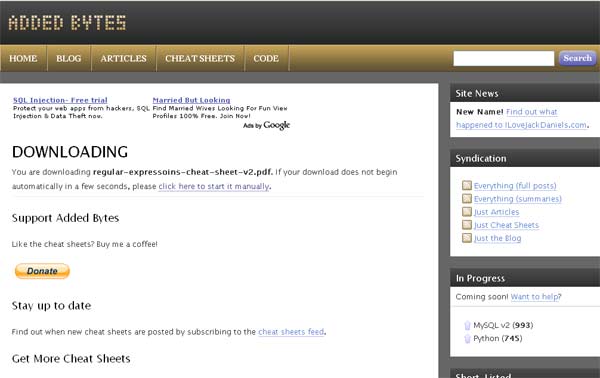Click the Search button

pos(577,58)
